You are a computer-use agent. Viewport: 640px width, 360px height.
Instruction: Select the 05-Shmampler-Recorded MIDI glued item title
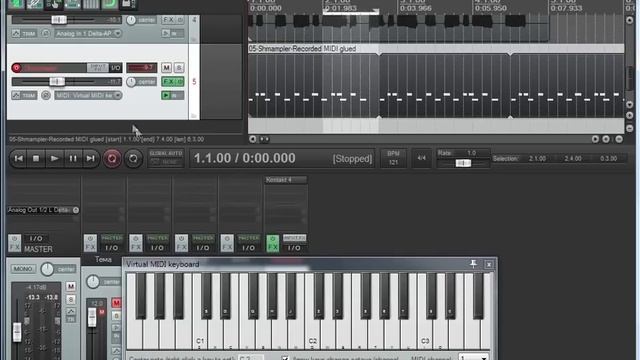pyautogui.click(x=302, y=49)
